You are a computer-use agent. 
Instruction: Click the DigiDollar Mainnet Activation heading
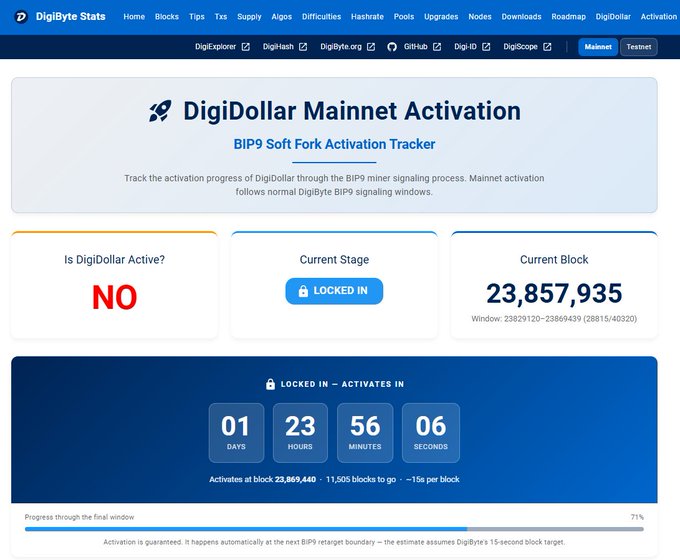tap(352, 111)
